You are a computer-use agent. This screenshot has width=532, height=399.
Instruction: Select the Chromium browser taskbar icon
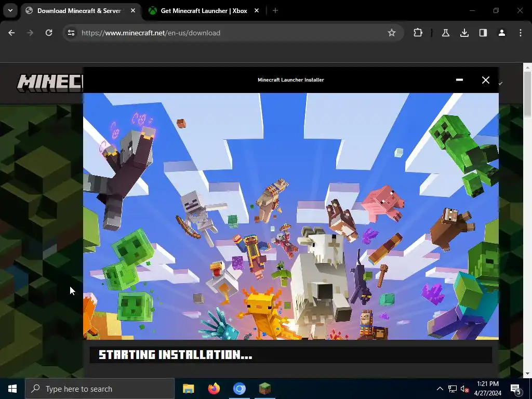tap(239, 389)
